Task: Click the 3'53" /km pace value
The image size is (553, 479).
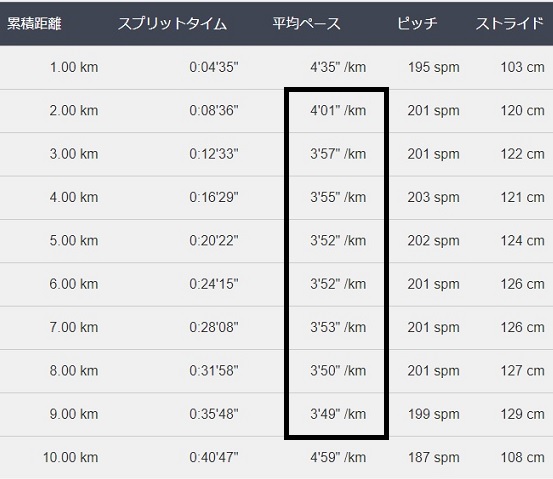Action: click(x=338, y=327)
